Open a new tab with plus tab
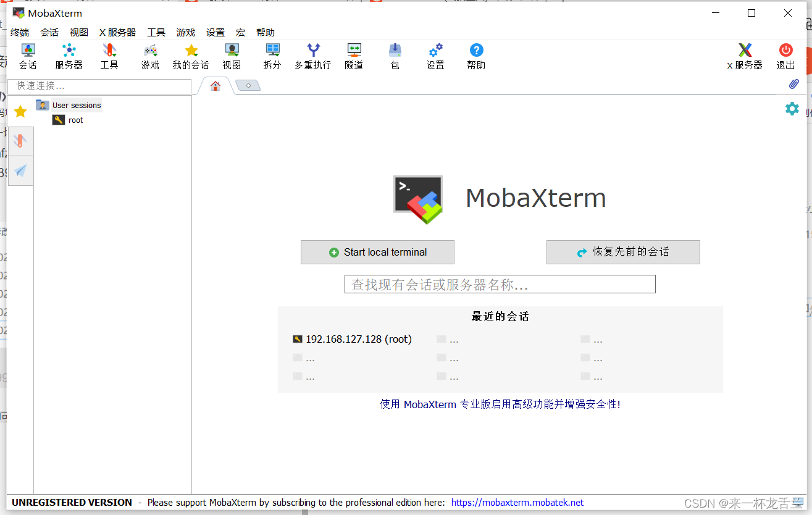 tap(248, 86)
